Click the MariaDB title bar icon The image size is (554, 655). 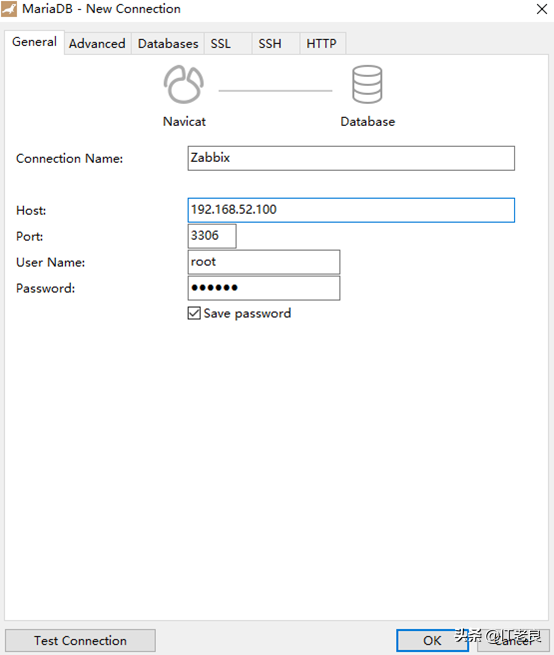tap(9, 9)
